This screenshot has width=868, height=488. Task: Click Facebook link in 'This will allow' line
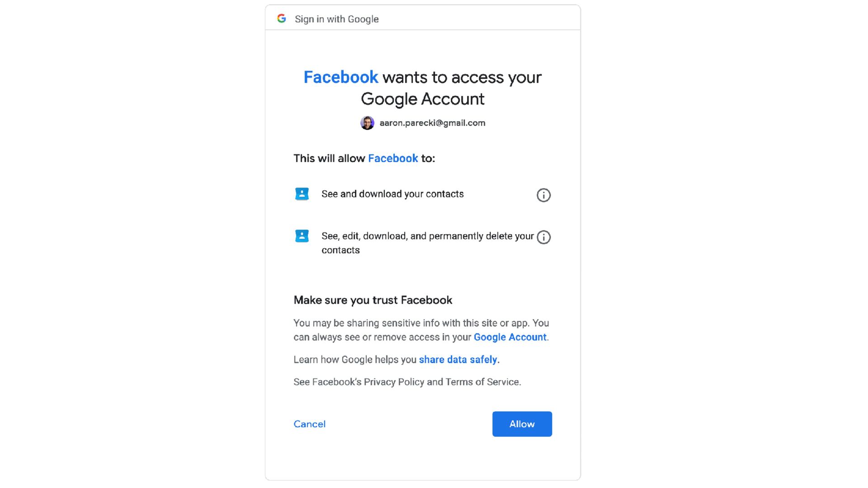click(x=393, y=158)
